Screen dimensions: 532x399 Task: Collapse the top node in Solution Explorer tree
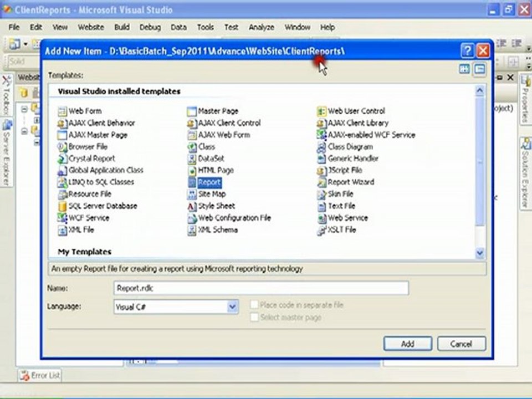pos(24,109)
